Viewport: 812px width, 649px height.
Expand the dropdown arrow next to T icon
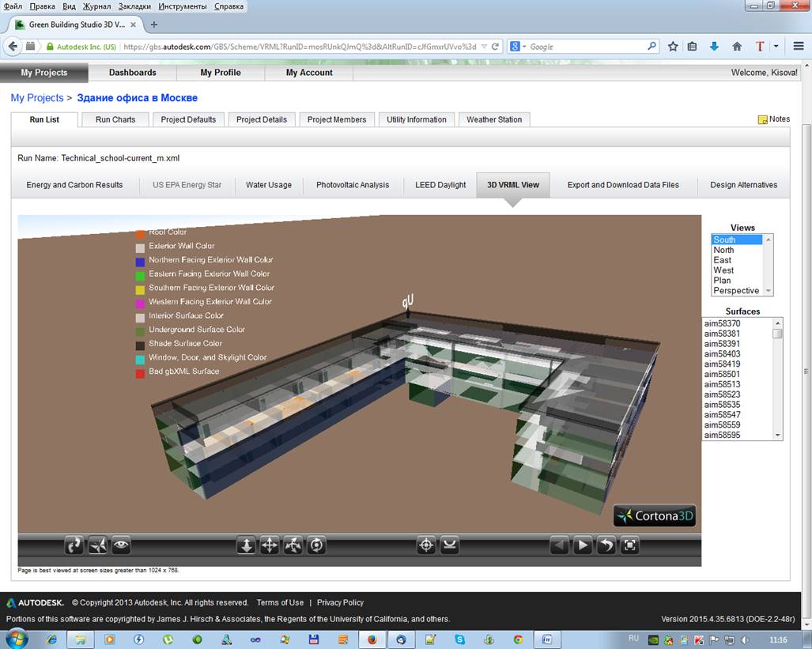coord(776,46)
